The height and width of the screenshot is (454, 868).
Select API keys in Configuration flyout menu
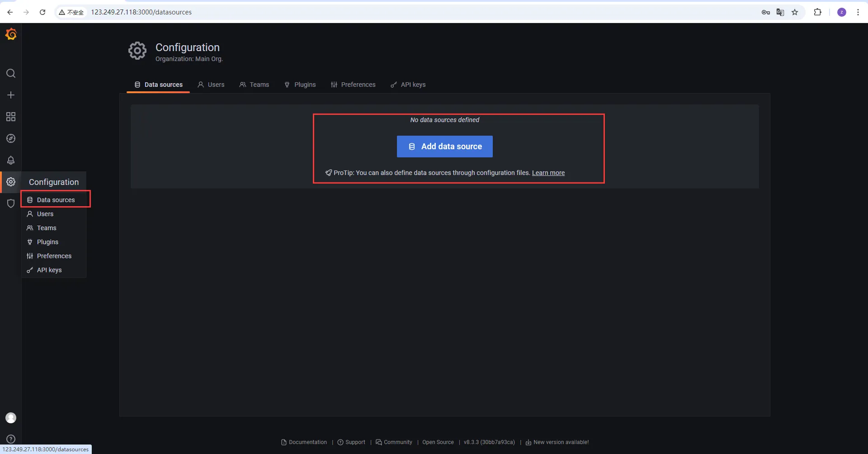point(54,270)
